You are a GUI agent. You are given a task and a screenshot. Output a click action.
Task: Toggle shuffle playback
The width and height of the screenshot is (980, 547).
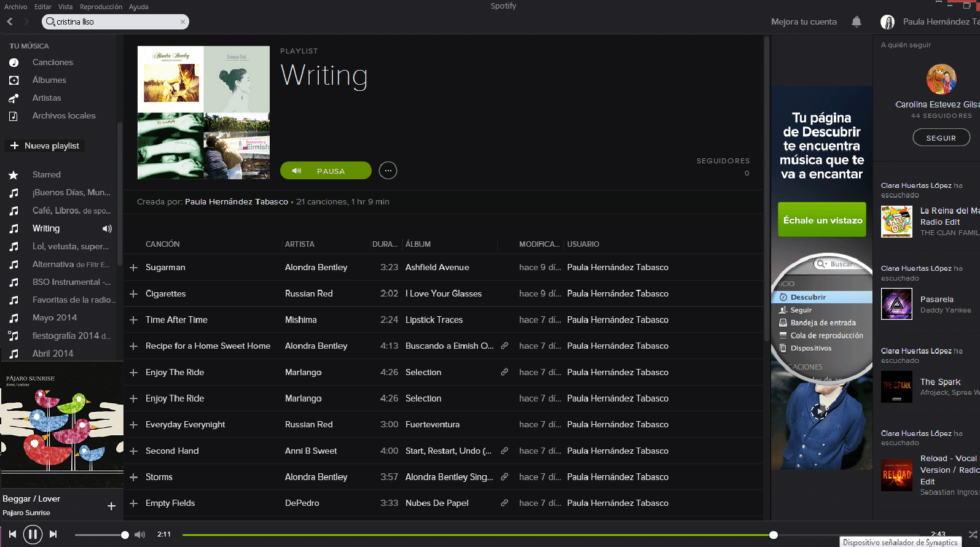pos(973,534)
